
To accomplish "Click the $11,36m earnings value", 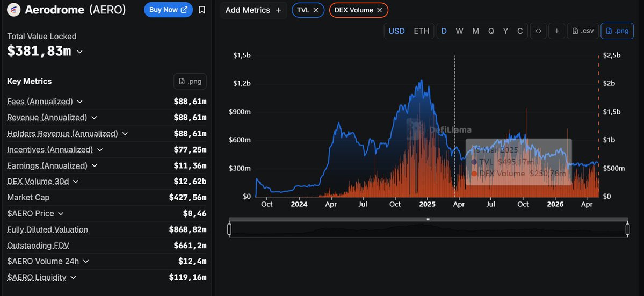I will tap(190, 165).
